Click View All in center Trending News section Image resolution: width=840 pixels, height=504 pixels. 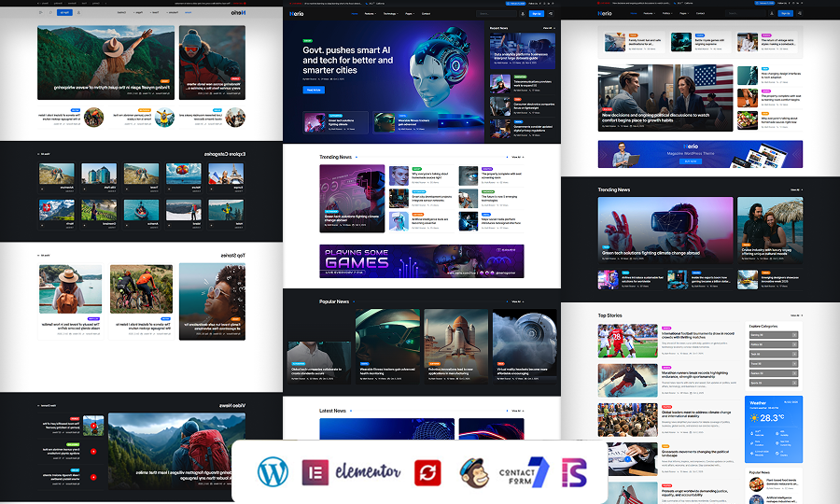coord(517,157)
